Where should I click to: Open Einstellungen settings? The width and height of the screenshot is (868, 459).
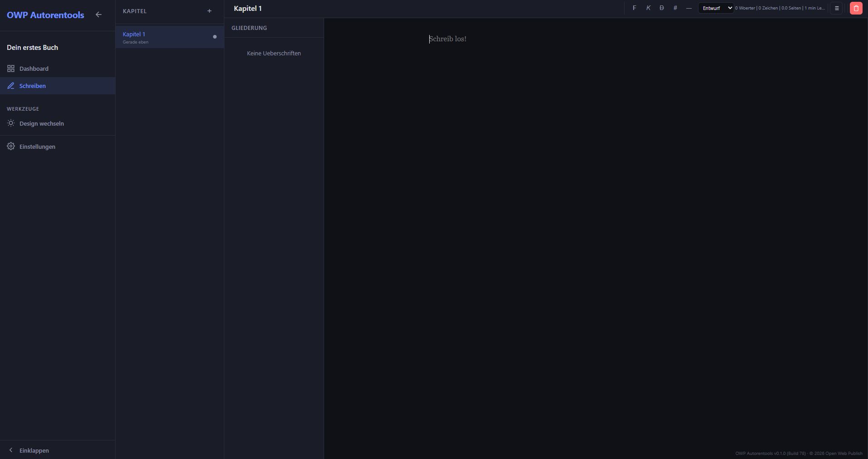(x=37, y=146)
